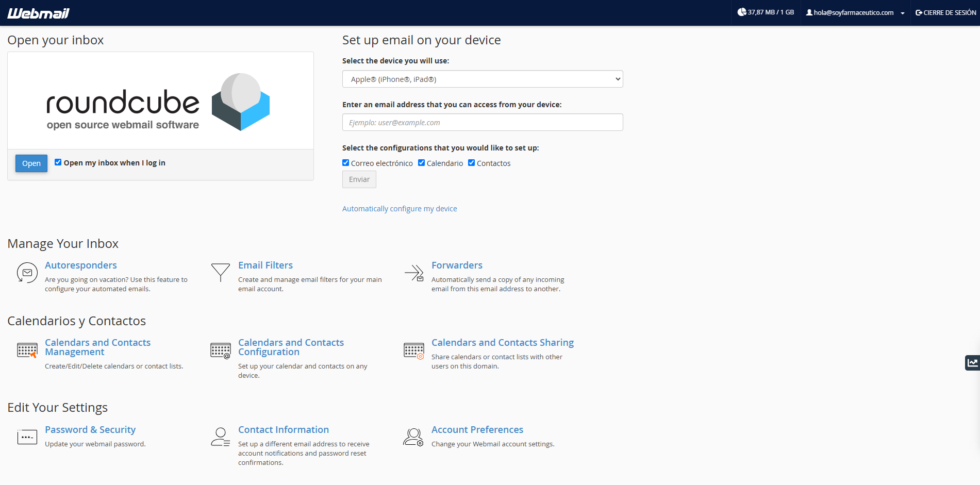Toggle the Calendario checkbox
The height and width of the screenshot is (485, 980).
pos(422,163)
